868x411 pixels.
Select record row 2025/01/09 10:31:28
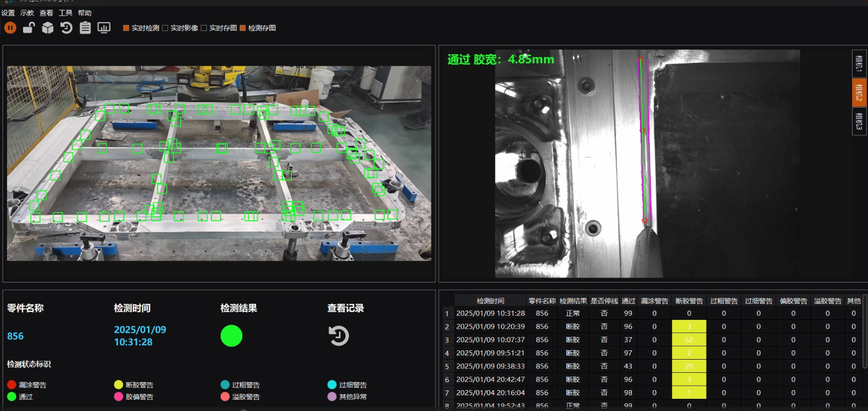click(x=490, y=313)
